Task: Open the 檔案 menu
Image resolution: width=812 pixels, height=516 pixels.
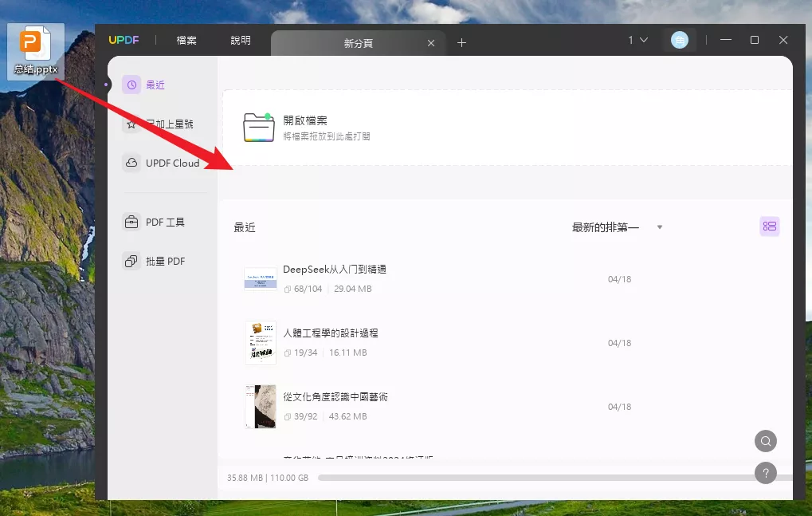Action: coord(186,41)
